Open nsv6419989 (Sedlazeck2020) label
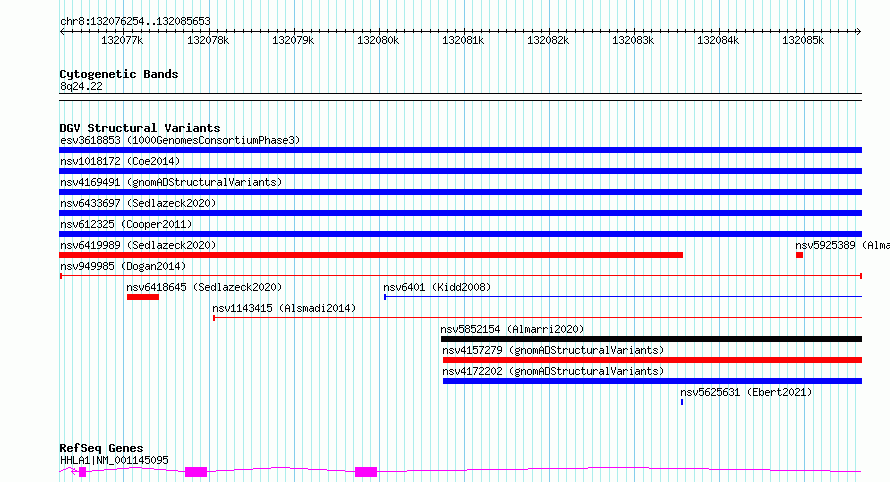 click(x=138, y=245)
